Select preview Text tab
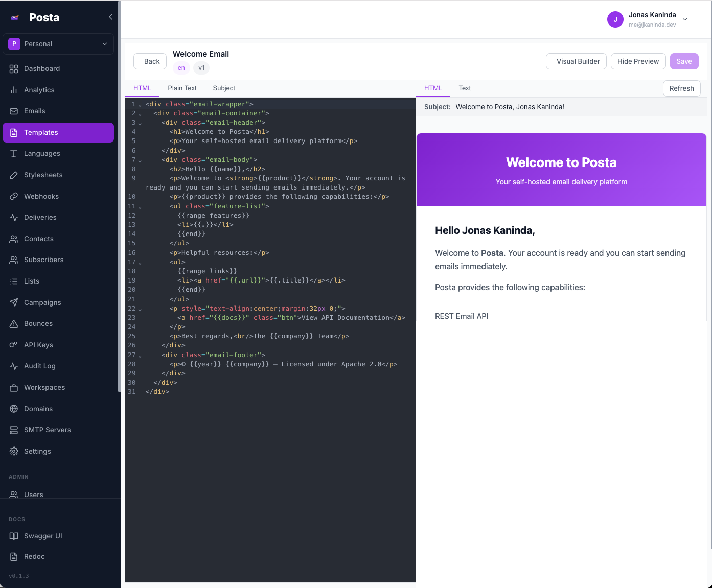The image size is (712, 588). tap(465, 88)
